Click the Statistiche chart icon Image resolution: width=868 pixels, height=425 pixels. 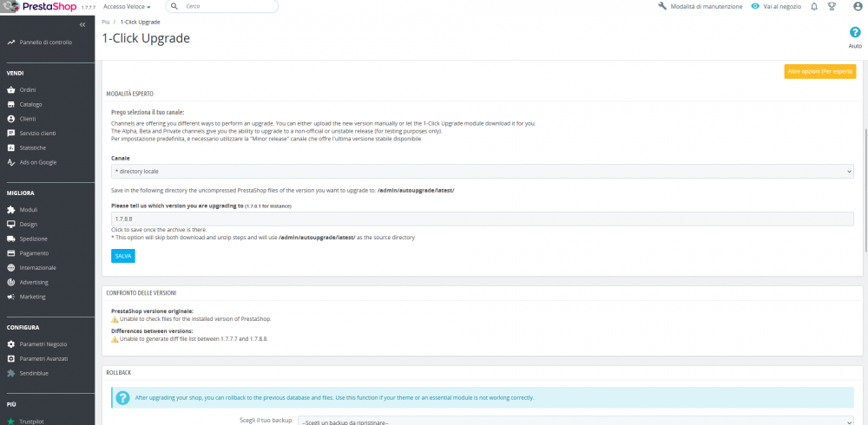tap(10, 147)
